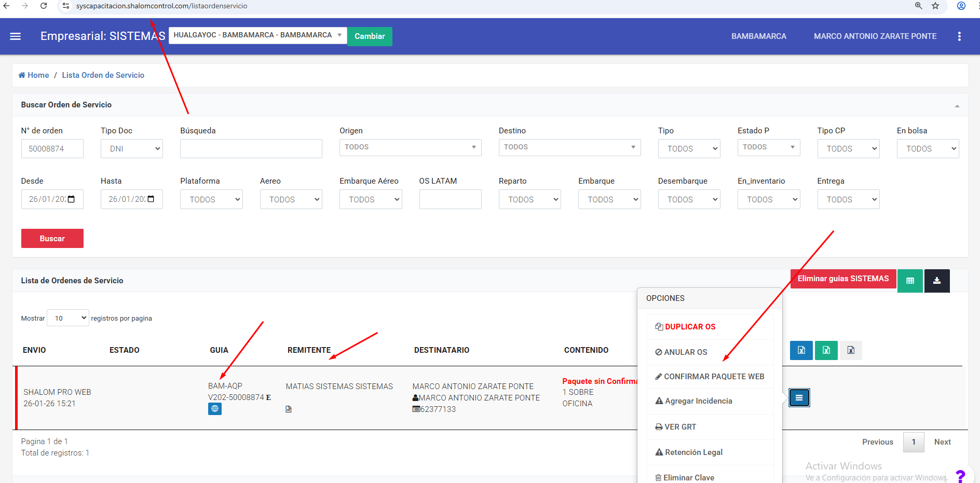The image size is (980, 483).
Task: Open the row options menu button
Action: pos(799,398)
